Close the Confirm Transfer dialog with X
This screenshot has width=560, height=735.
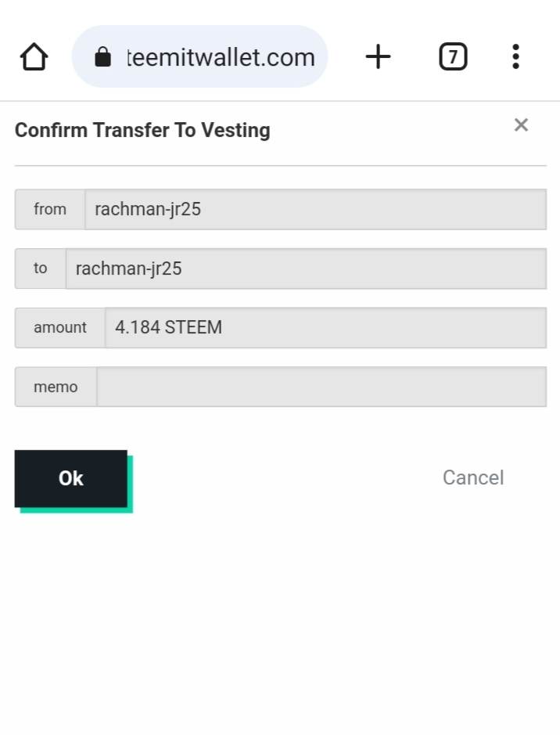pyautogui.click(x=521, y=124)
